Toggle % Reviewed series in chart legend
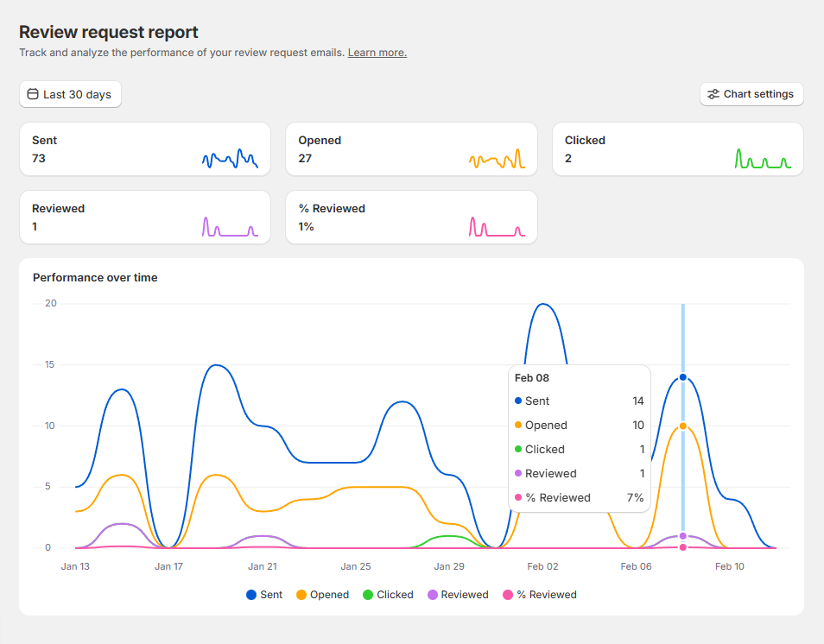 click(539, 595)
